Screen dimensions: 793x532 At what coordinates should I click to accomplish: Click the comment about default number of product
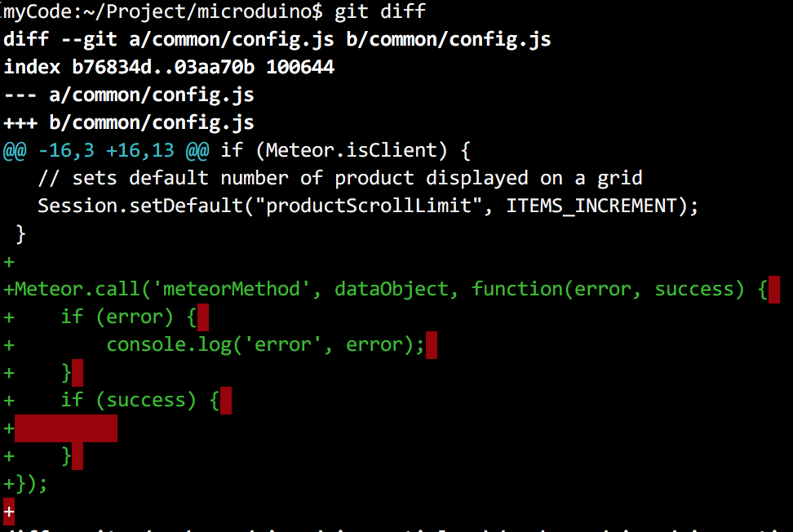[x=340, y=178]
